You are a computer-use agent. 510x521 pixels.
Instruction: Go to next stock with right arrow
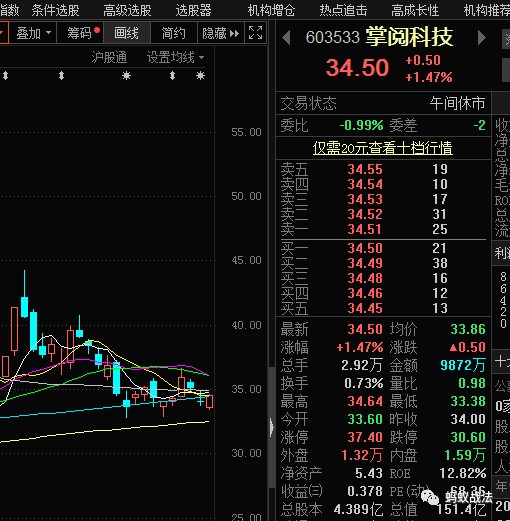481,37
